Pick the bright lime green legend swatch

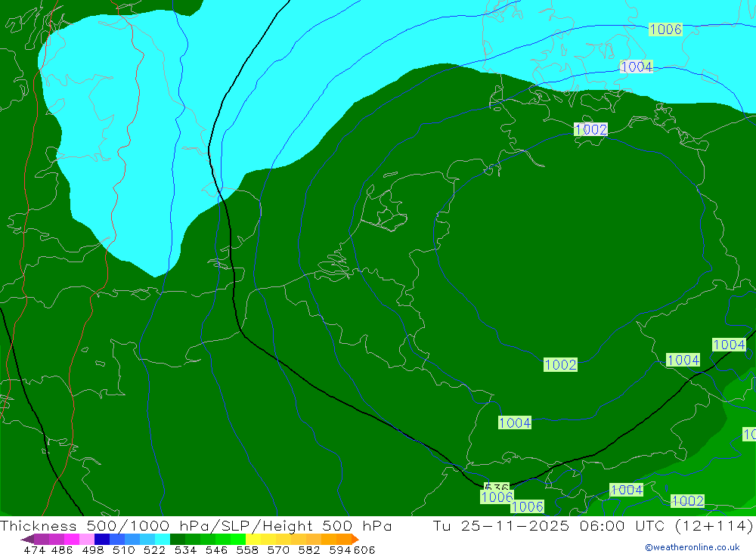click(x=238, y=539)
